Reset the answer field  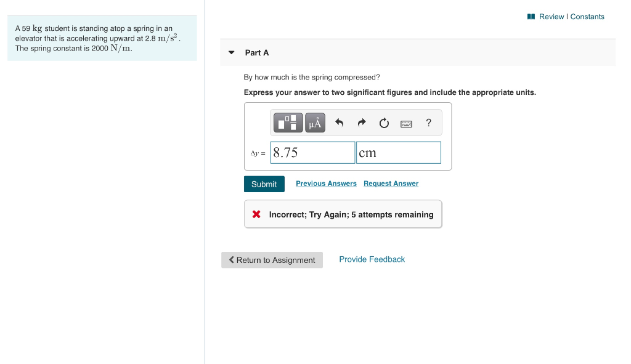pyautogui.click(x=384, y=123)
